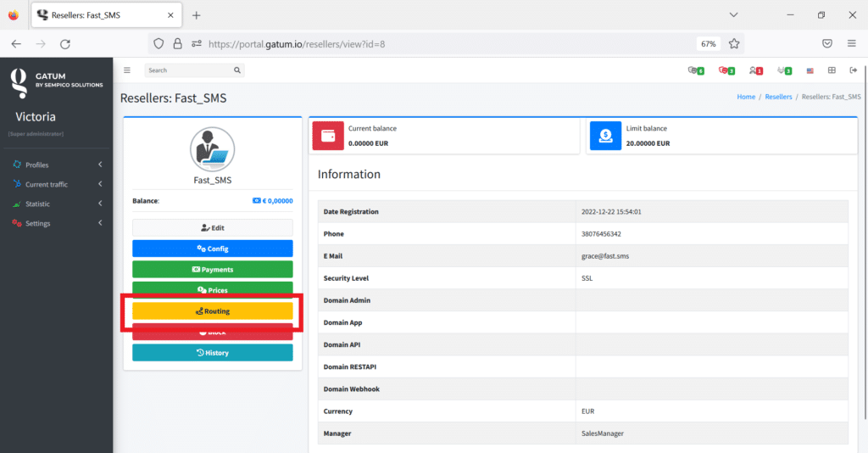Viewport: 868px width, 453px height.
Task: Expand the Profiles sidebar menu
Action: coord(57,165)
